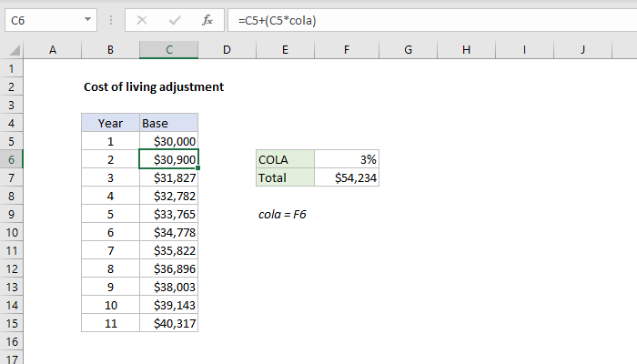Image resolution: width=637 pixels, height=364 pixels.
Task: Select the 'COLA' label cell
Action: tap(285, 159)
